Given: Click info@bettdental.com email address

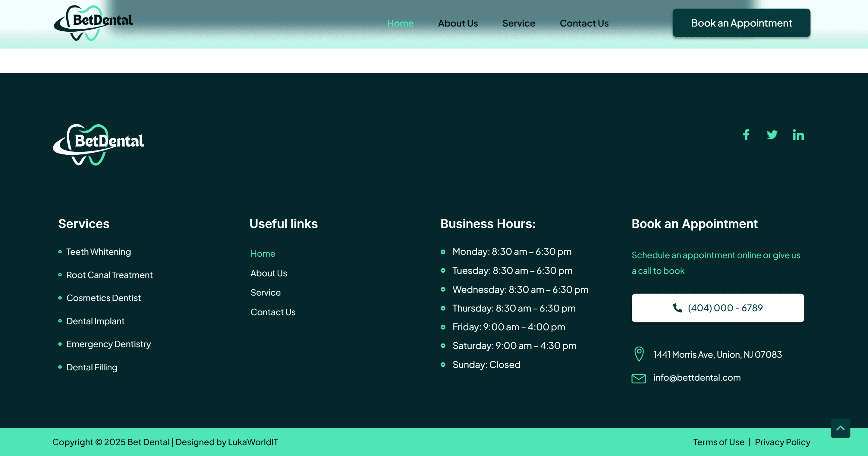Looking at the screenshot, I should (697, 377).
